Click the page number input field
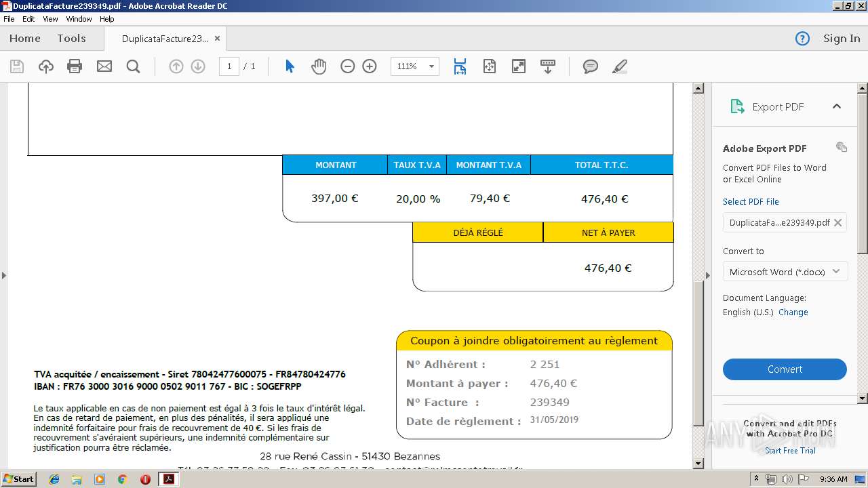868x488 pixels. click(x=229, y=66)
